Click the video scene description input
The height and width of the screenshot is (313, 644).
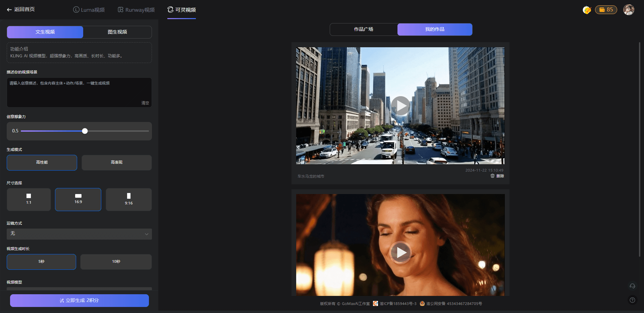click(x=79, y=92)
